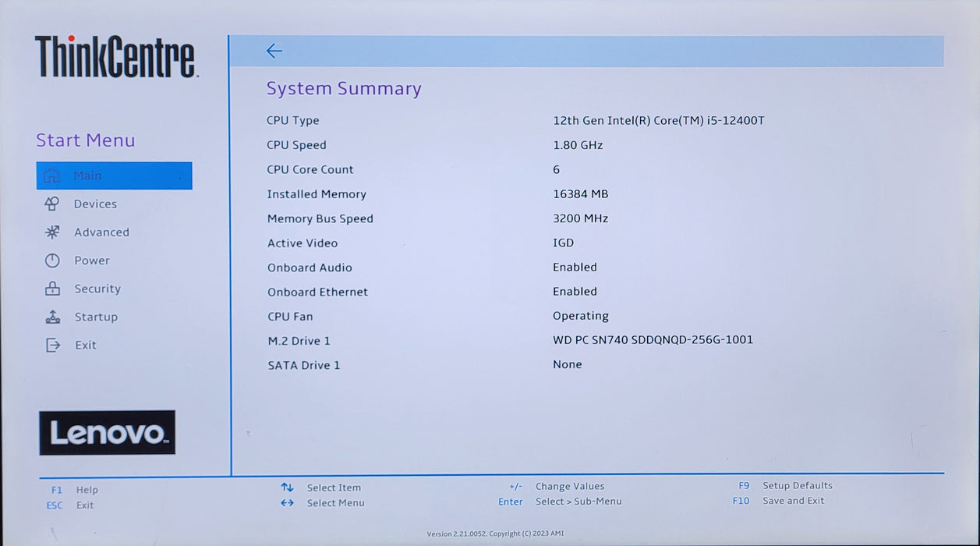Select the Main home icon

[x=52, y=175]
